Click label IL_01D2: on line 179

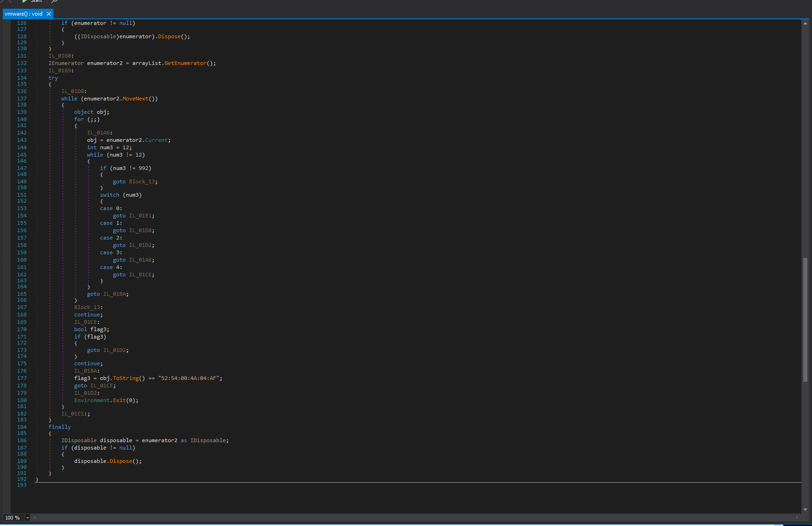point(87,393)
